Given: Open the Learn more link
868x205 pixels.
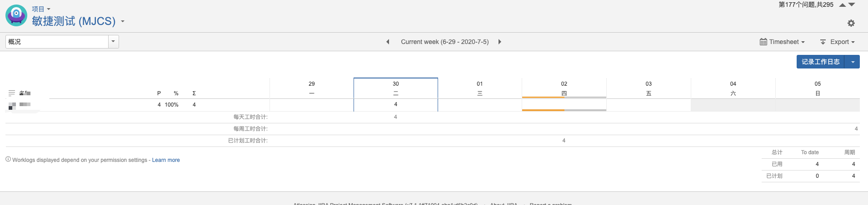Looking at the screenshot, I should click(166, 160).
